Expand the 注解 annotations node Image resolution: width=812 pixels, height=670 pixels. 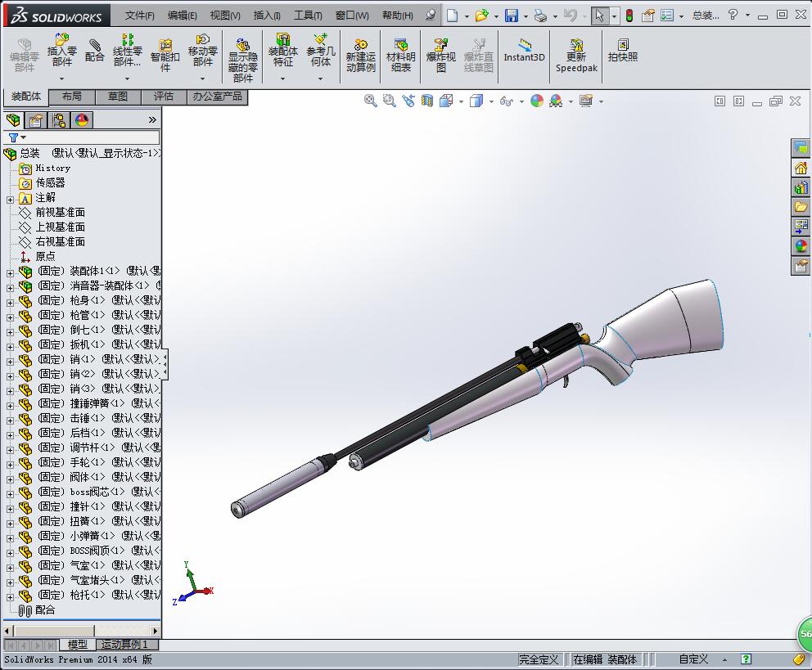tap(10, 199)
